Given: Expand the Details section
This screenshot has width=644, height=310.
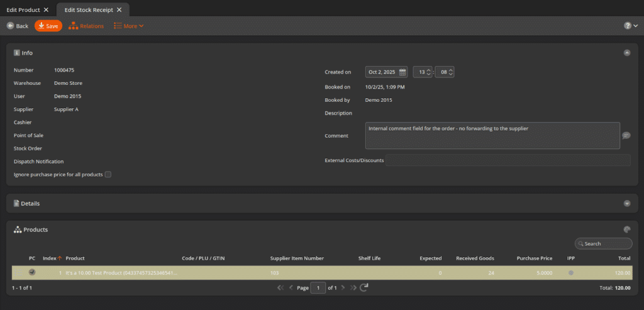Looking at the screenshot, I should 626,203.
